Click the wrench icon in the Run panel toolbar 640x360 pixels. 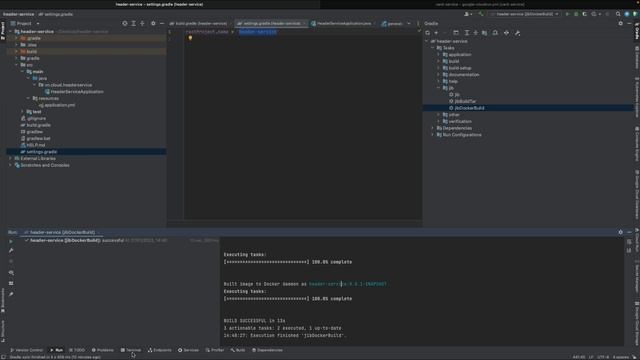tap(11, 251)
